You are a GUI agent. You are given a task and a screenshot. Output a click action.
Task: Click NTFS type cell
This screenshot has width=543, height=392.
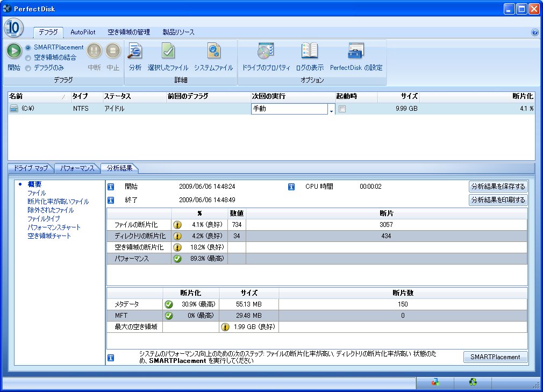[81, 109]
